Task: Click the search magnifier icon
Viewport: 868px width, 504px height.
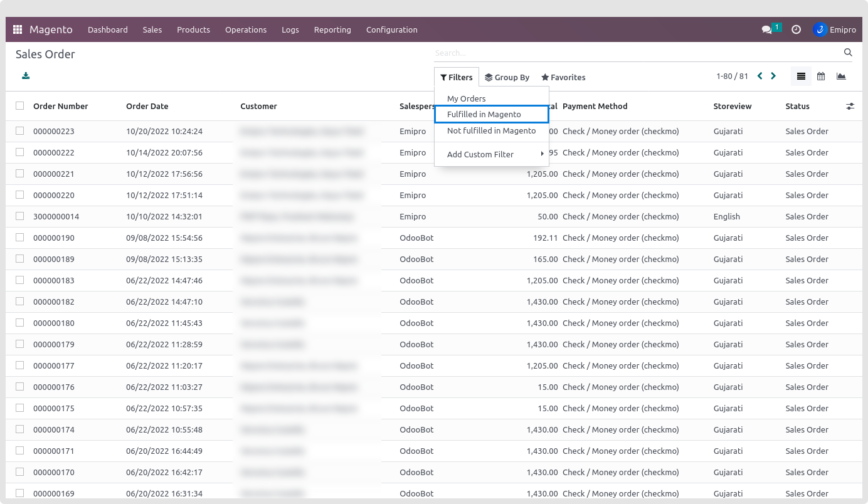Action: point(848,53)
